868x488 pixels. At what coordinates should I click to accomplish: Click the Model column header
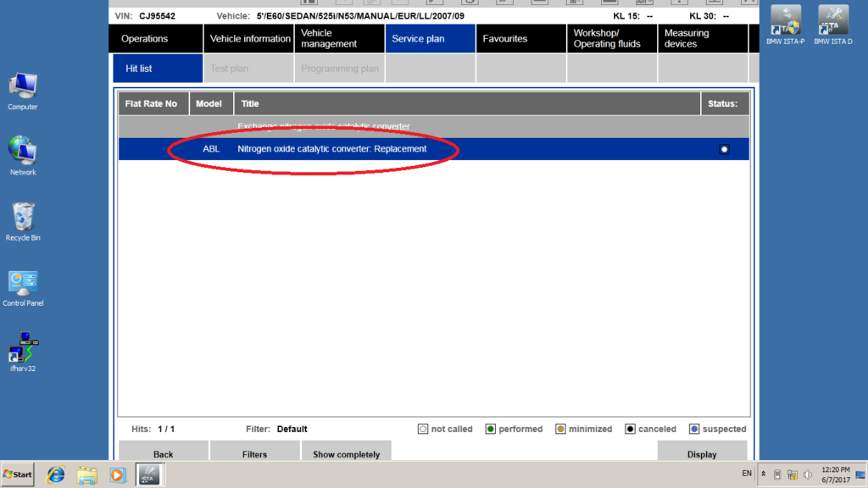(211, 103)
